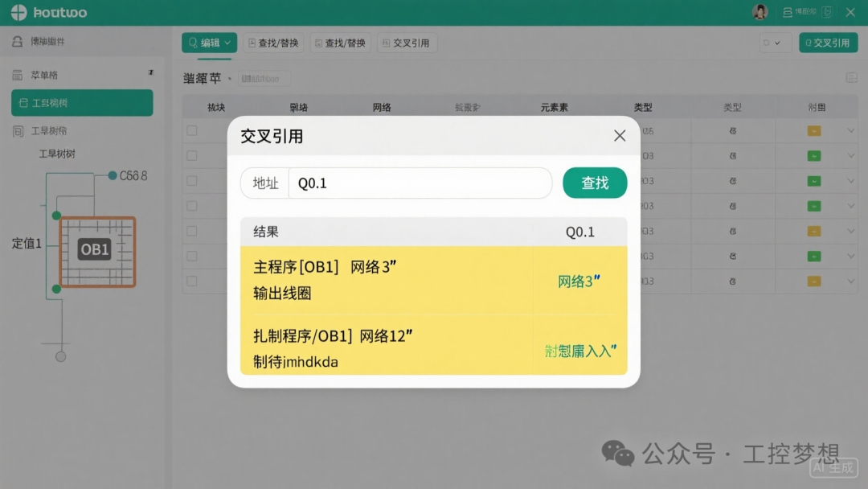Click the 网络 column header
The width and height of the screenshot is (868, 489).
[382, 108]
